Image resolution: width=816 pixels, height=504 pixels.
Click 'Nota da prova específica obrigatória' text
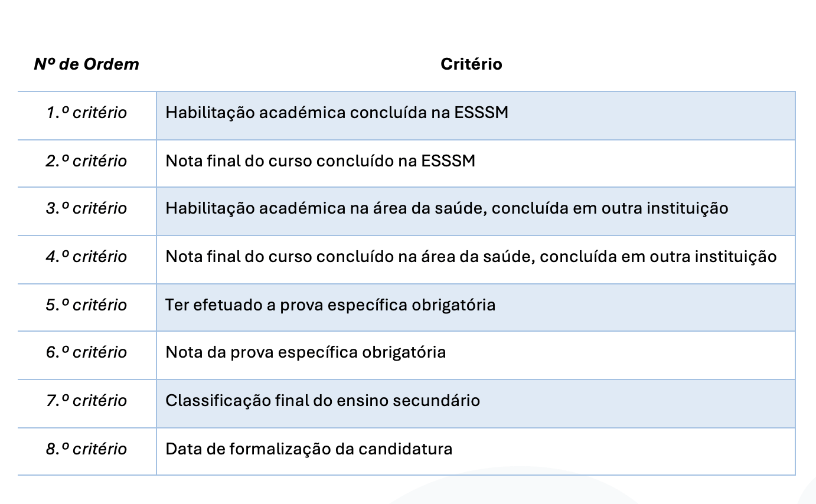(x=305, y=352)
